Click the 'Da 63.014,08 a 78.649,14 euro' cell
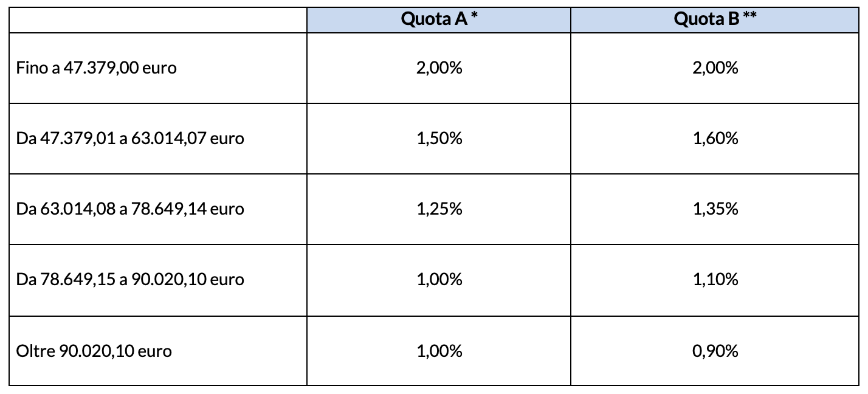 [x=130, y=209]
